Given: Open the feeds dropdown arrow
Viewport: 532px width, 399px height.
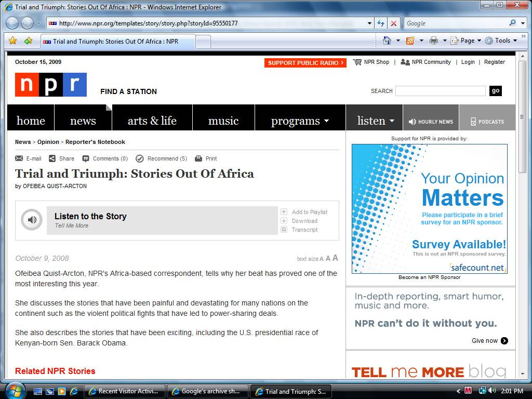Looking at the screenshot, I should (421, 41).
